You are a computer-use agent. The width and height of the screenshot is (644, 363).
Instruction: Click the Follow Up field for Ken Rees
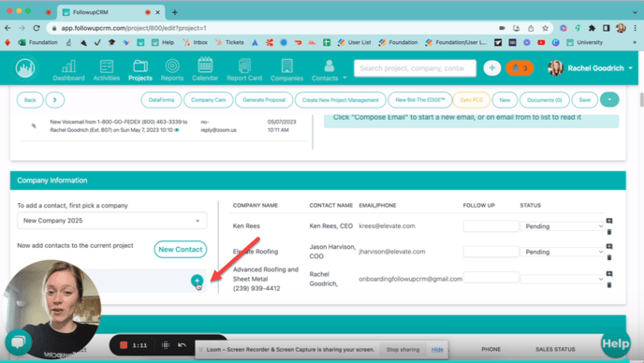click(490, 226)
